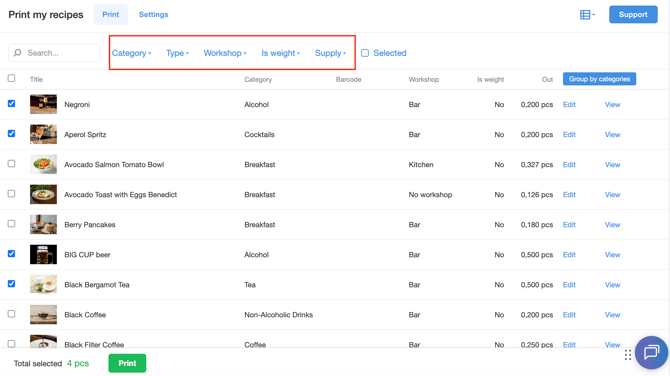Click the six-dot grip icon near chat
This screenshot has width=670, height=376.
628,355
